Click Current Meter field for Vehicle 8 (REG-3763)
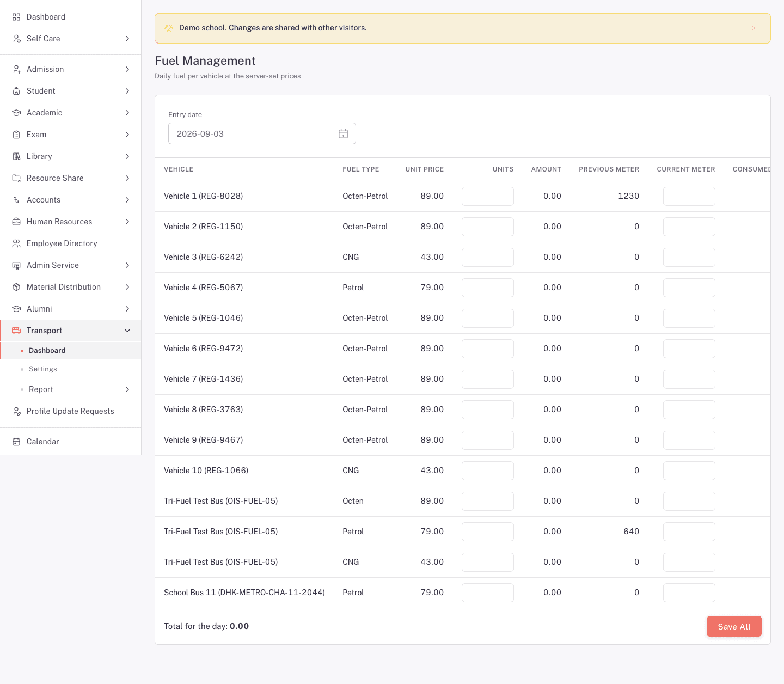The width and height of the screenshot is (784, 684). [x=689, y=410]
